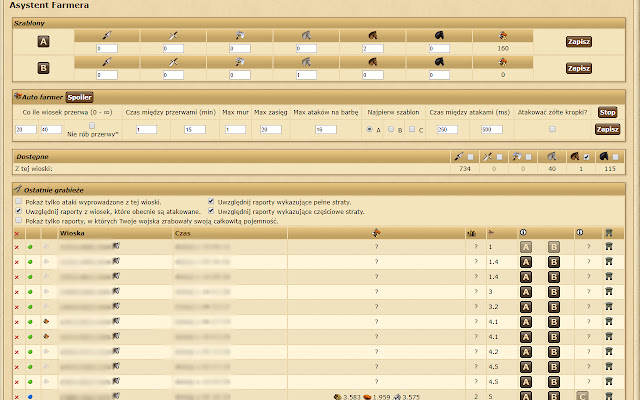Tick the 'Atakować żółte kropki?' checkbox
This screenshot has width=640, height=400.
point(552,129)
